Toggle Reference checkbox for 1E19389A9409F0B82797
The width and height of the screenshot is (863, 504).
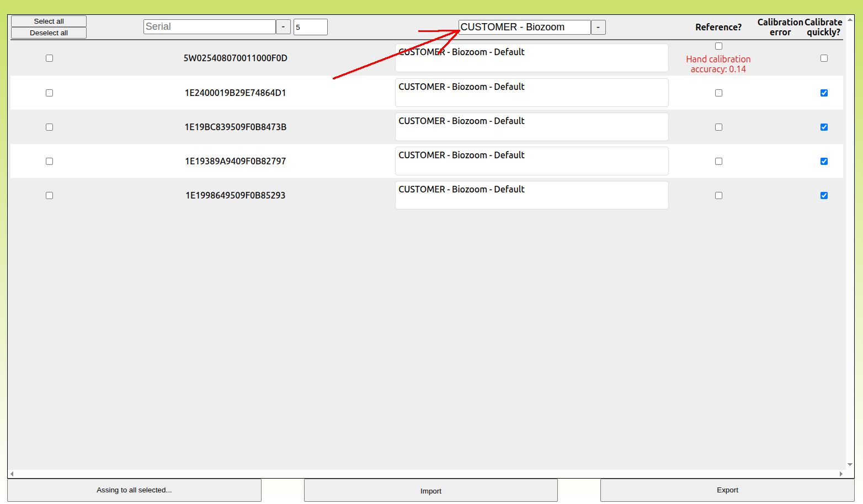coord(718,161)
